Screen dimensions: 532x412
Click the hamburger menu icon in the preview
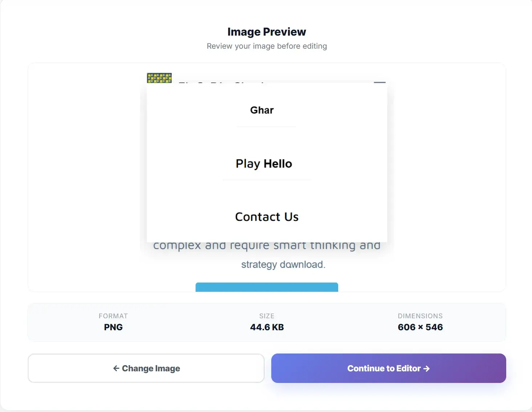[379, 82]
